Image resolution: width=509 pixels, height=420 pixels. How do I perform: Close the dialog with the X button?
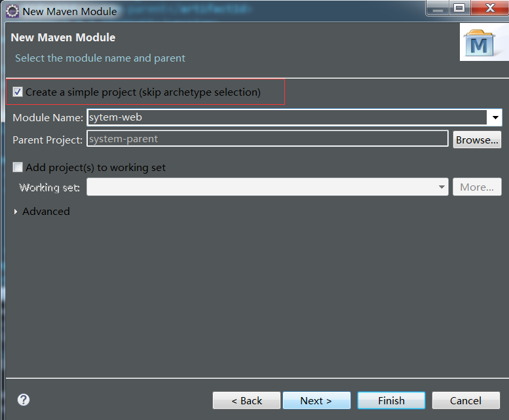point(490,8)
